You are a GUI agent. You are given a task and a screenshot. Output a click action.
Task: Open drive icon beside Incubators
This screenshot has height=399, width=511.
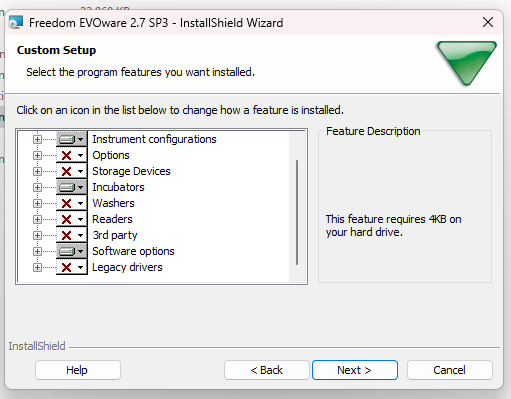72,187
